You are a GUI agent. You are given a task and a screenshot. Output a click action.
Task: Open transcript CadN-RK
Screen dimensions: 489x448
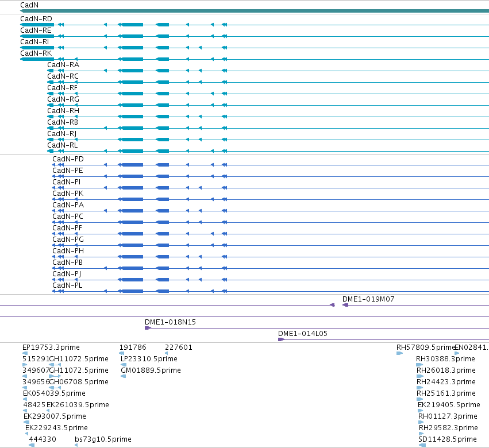tap(36, 53)
